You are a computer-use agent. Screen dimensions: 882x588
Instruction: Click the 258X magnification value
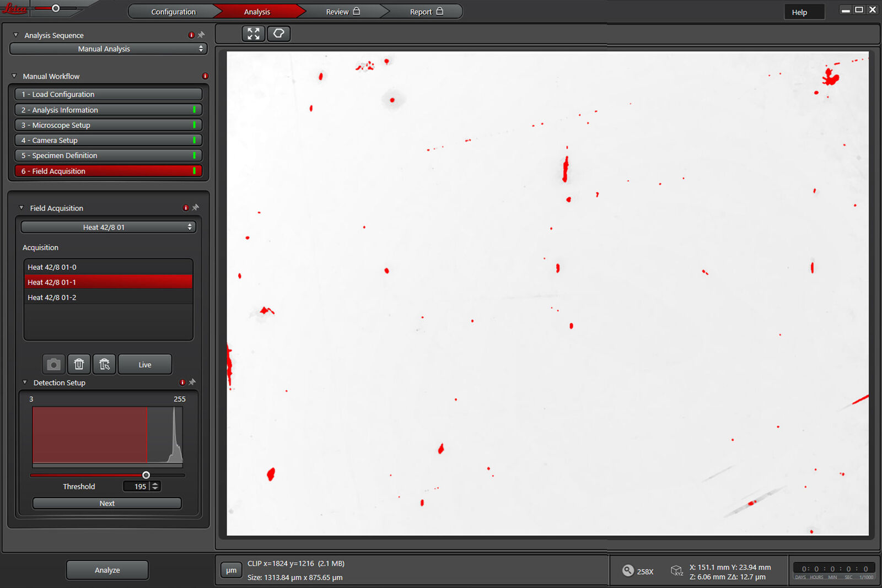[x=645, y=571]
